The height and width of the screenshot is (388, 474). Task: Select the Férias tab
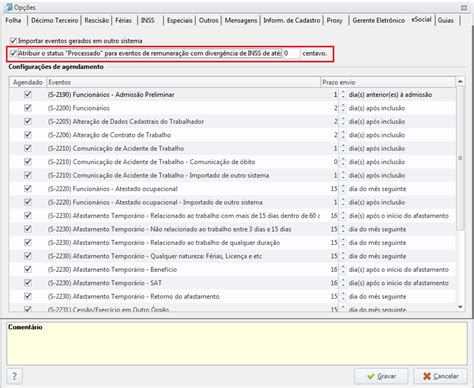pos(124,20)
